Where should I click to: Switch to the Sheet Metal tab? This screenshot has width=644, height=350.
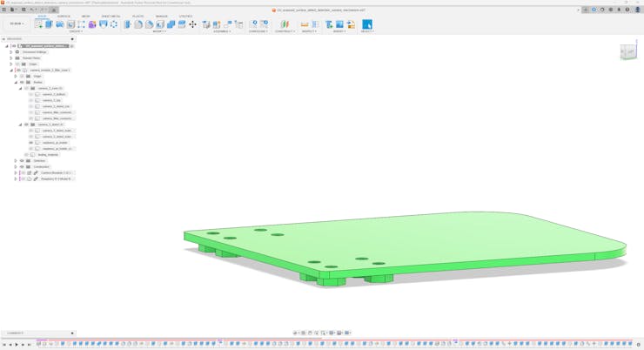point(111,17)
